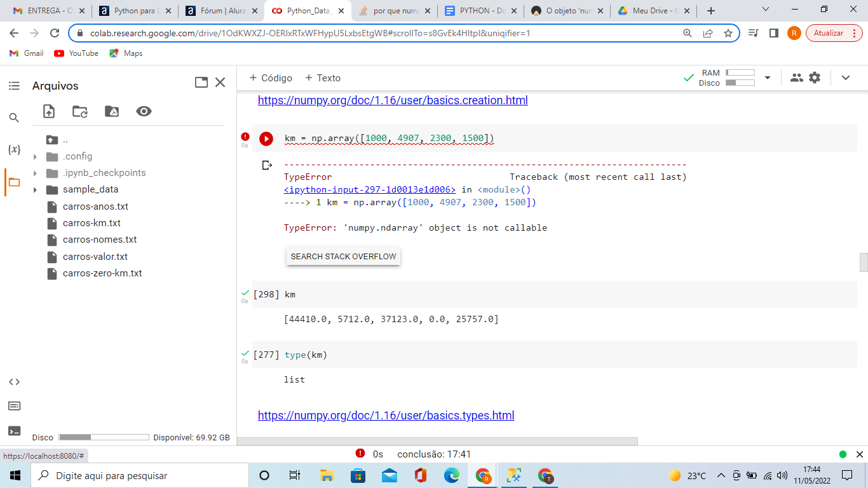This screenshot has width=868, height=488.
Task: Click the horizontal scrollbar under notebook
Action: pos(437,441)
